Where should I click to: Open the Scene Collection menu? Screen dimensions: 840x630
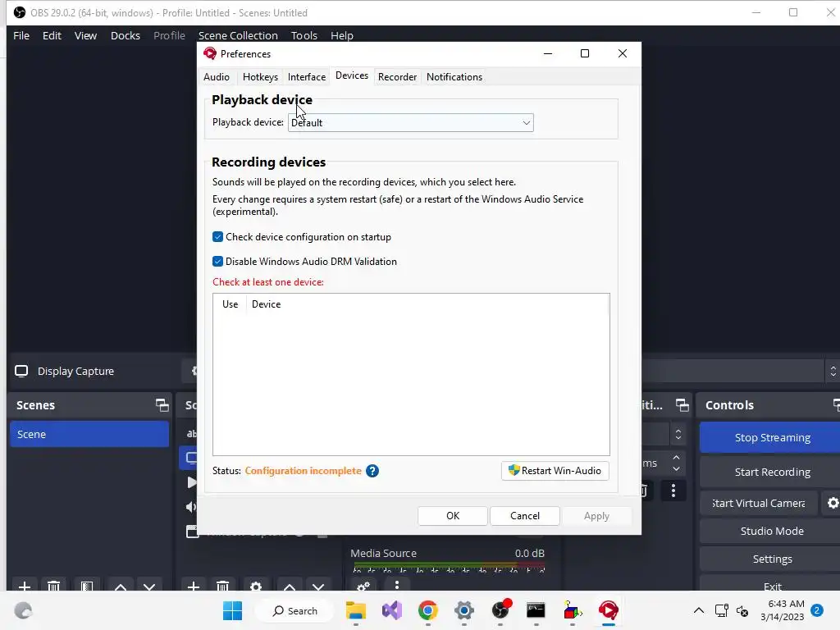(x=238, y=35)
